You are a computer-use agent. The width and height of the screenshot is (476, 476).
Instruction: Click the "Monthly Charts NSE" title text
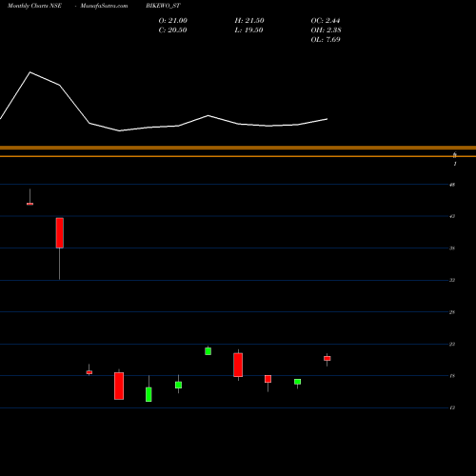tap(34, 6)
